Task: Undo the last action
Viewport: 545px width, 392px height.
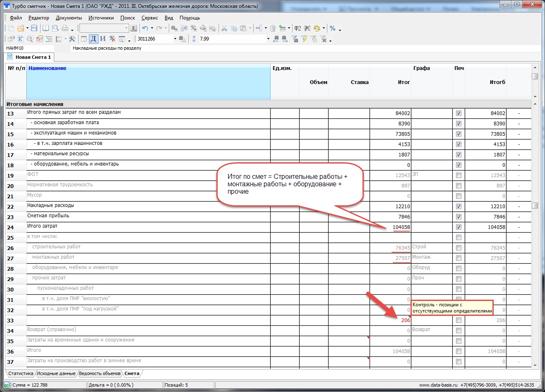Action: point(145,28)
